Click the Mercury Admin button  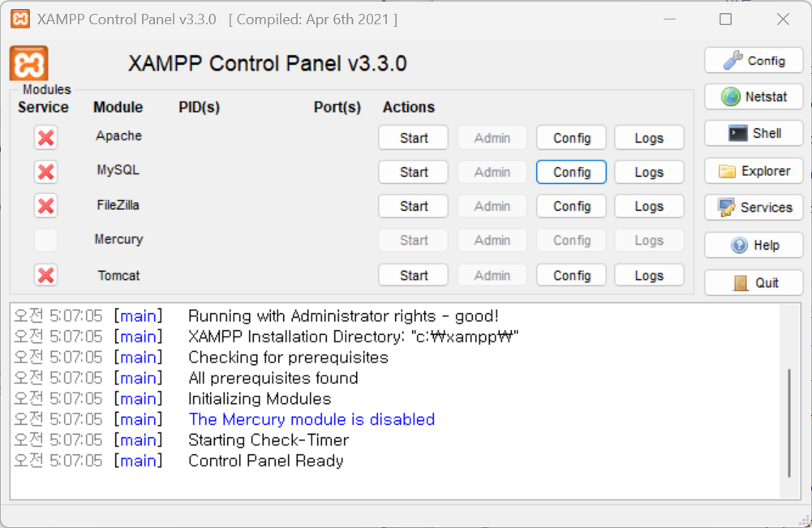[x=492, y=240]
